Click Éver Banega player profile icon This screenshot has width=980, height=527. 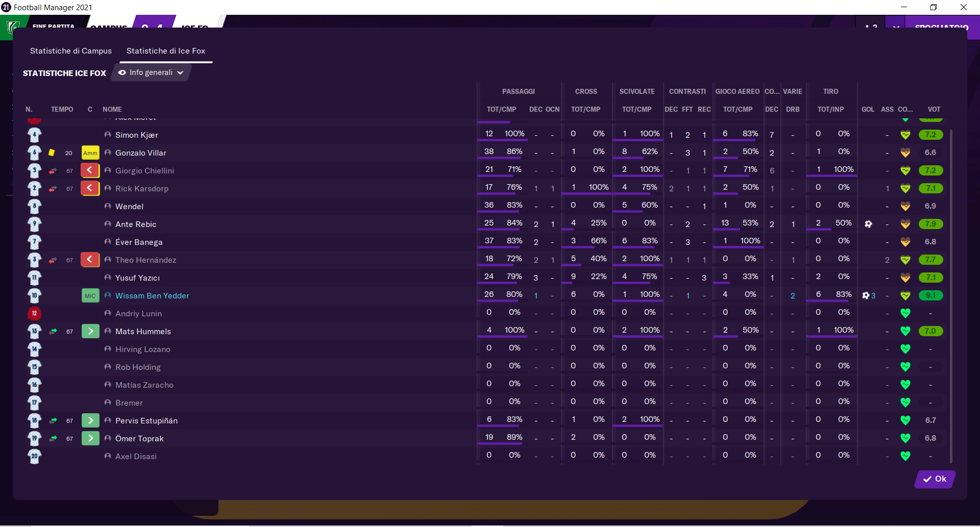coord(108,242)
